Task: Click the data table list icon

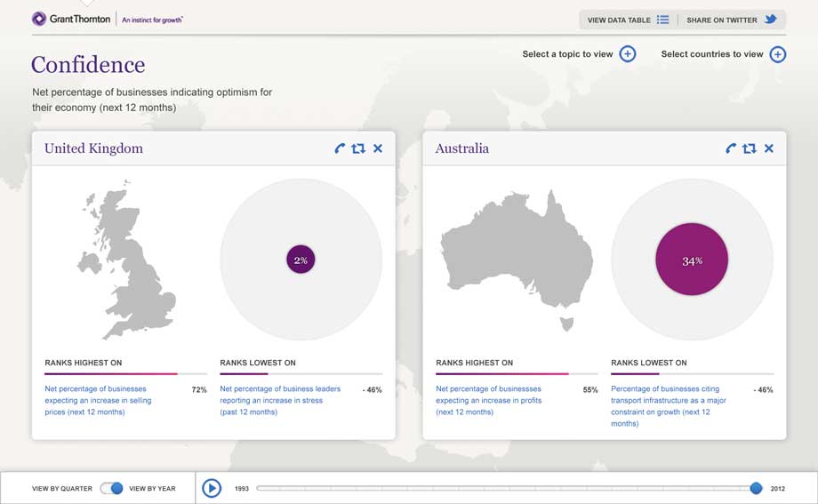Action: point(662,20)
